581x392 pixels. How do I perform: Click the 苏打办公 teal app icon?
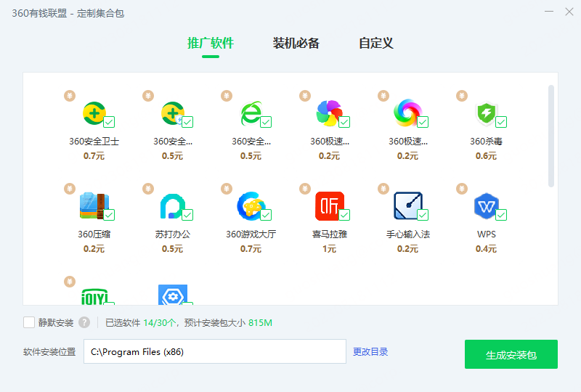173,206
